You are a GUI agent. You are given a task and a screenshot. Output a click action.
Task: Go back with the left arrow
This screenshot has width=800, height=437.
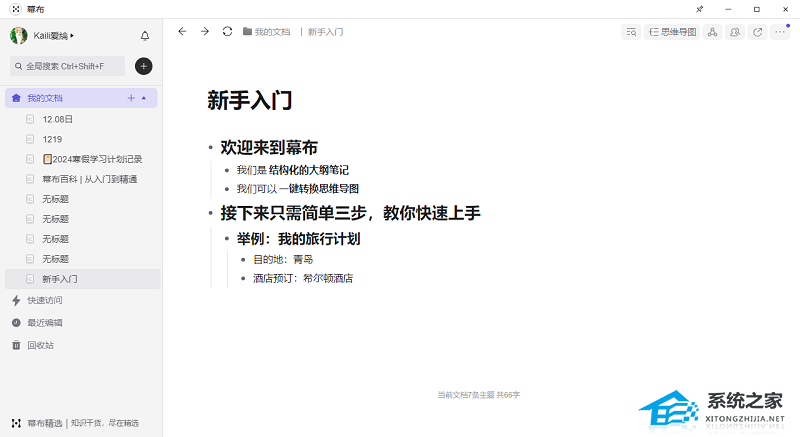182,32
